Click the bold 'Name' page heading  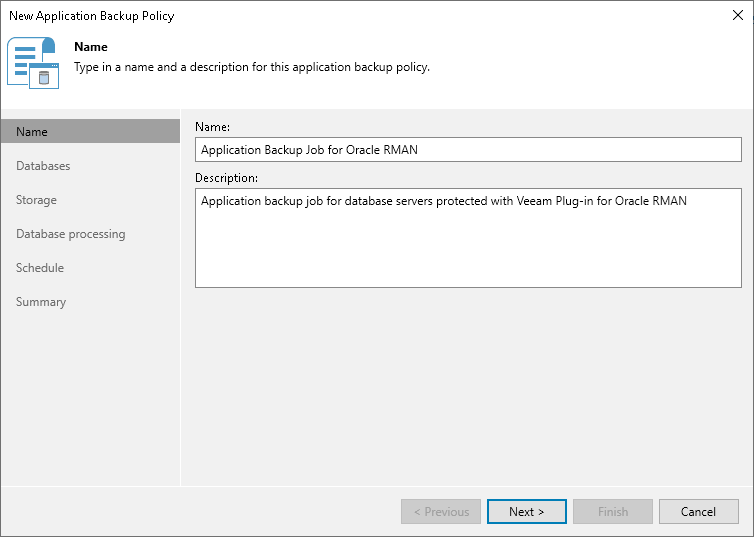tap(91, 47)
